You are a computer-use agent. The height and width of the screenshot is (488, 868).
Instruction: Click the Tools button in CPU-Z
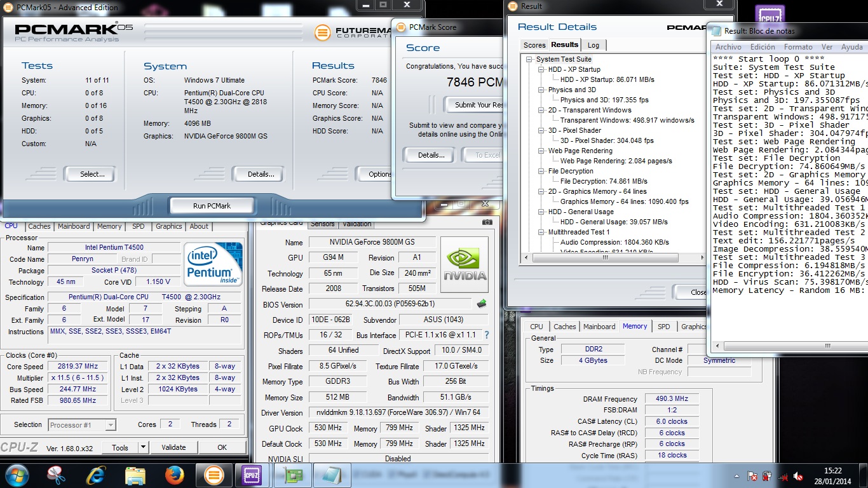[x=120, y=447]
